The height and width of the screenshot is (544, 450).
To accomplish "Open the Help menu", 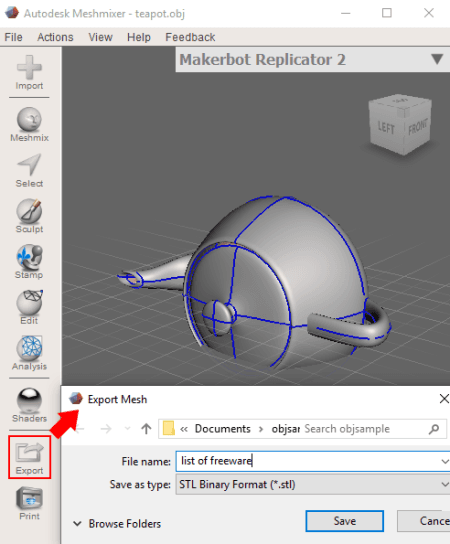I will tap(139, 37).
